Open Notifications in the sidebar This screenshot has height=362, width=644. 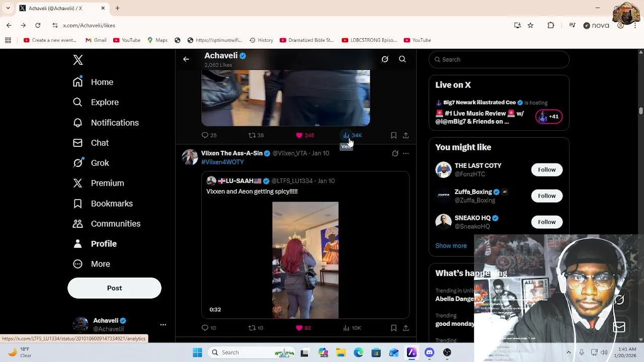pyautogui.click(x=106, y=123)
